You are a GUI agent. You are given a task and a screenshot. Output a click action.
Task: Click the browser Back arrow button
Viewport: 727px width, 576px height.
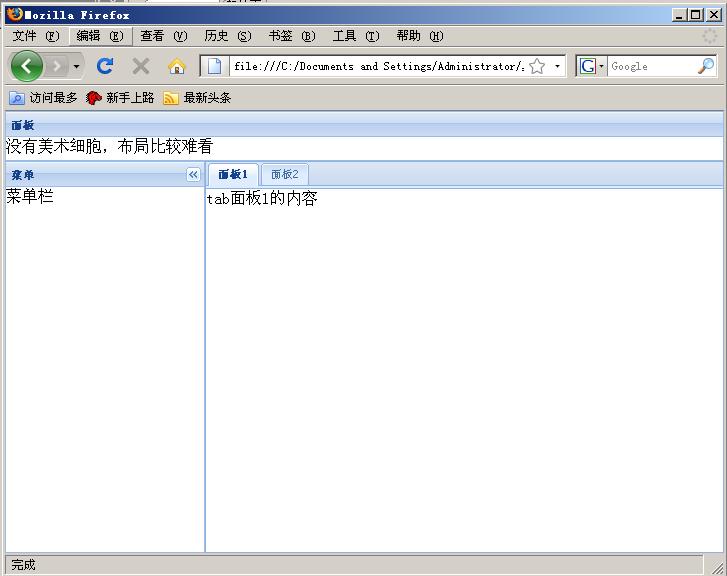(26, 66)
